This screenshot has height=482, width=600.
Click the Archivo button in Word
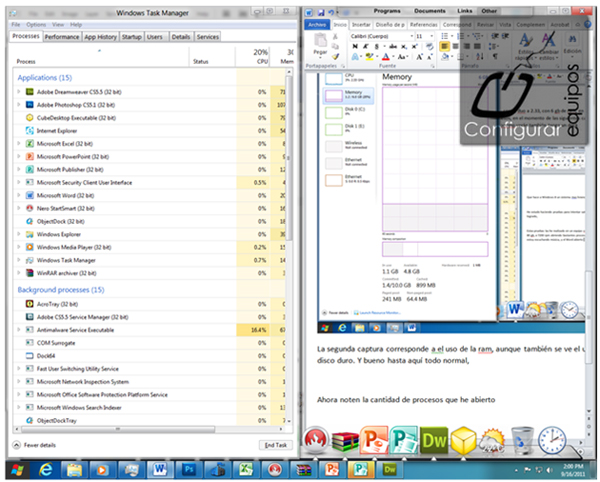(x=317, y=24)
